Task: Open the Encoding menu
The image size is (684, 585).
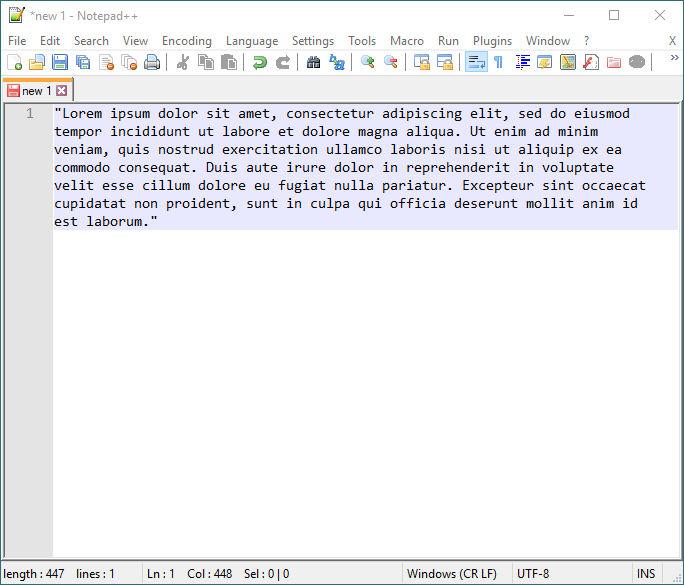Action: [187, 41]
